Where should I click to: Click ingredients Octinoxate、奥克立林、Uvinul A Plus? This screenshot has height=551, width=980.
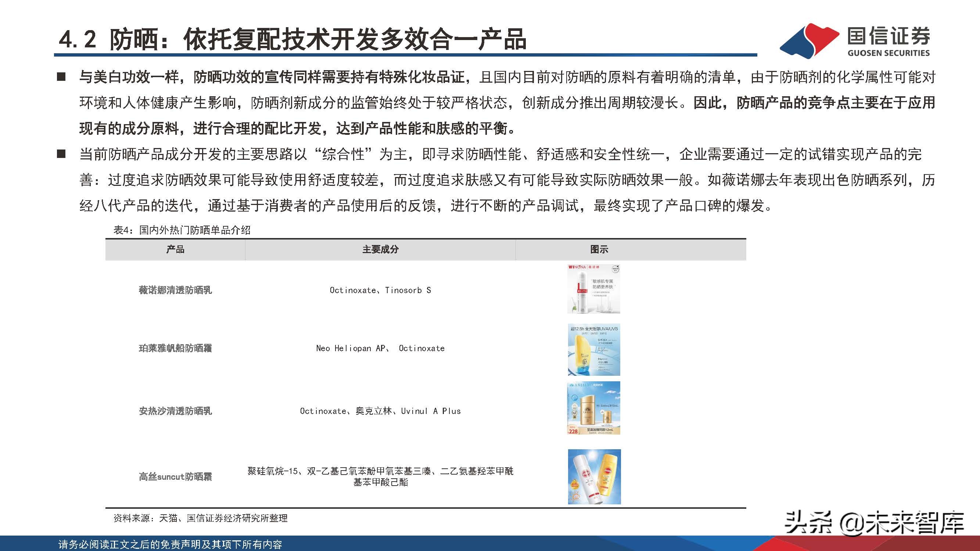click(380, 411)
